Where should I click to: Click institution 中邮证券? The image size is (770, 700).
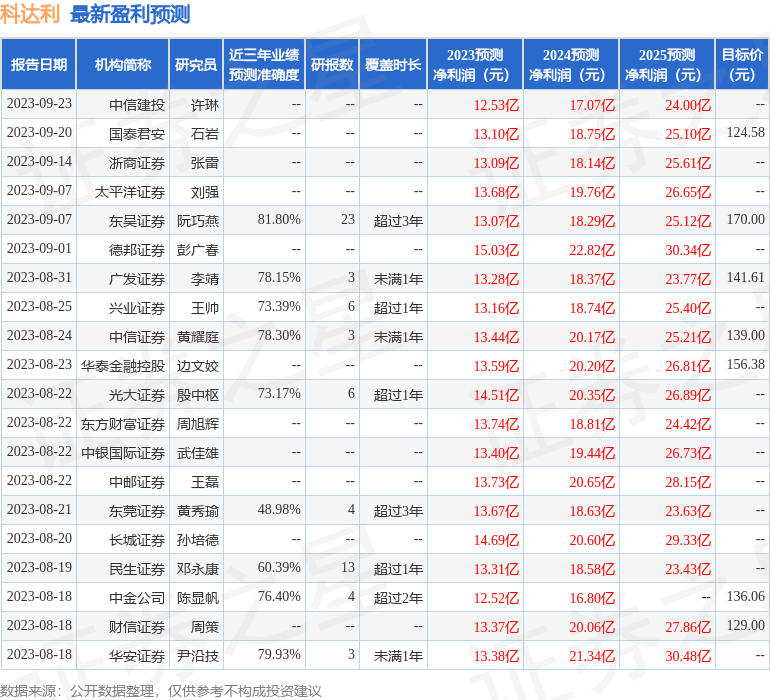coord(137,482)
